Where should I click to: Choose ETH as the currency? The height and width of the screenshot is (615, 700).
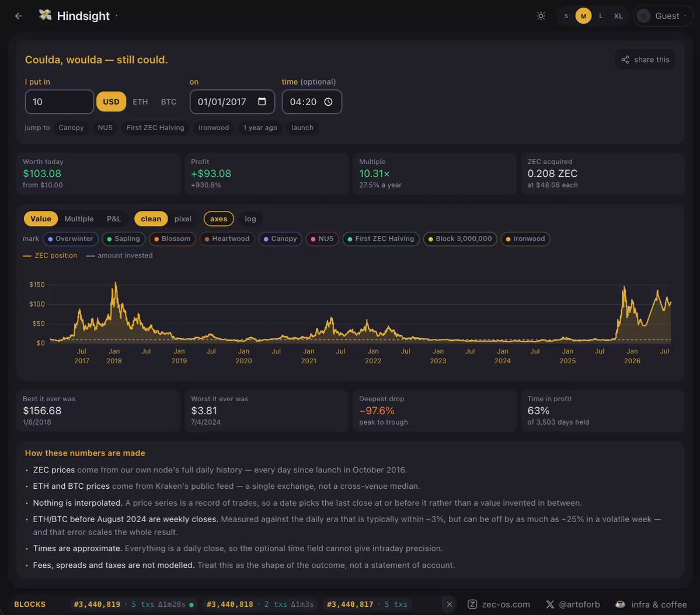pyautogui.click(x=140, y=102)
